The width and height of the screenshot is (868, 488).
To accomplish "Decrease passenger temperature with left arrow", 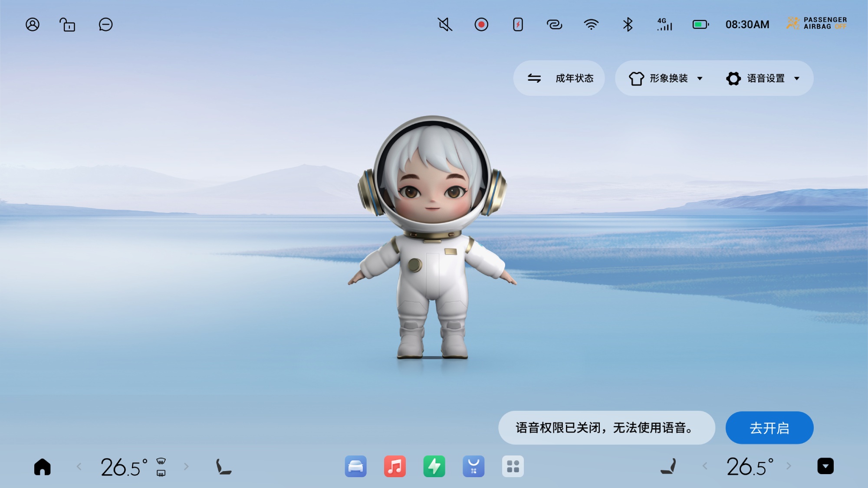I will [705, 466].
